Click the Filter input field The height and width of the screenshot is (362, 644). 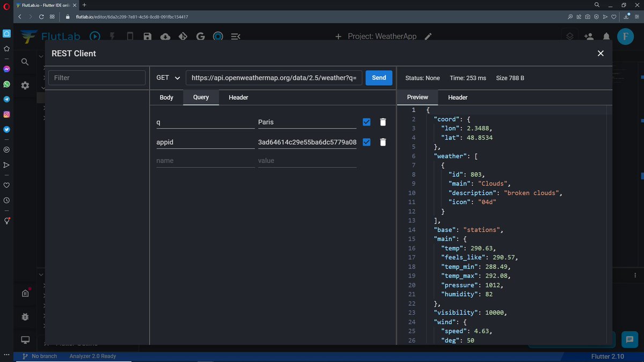coord(97,78)
